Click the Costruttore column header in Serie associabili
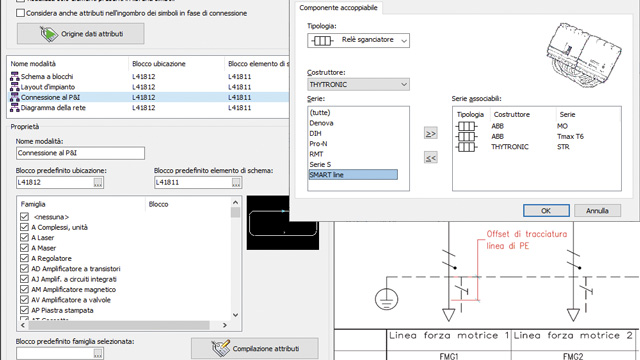This screenshot has height=360, width=640. point(522,115)
